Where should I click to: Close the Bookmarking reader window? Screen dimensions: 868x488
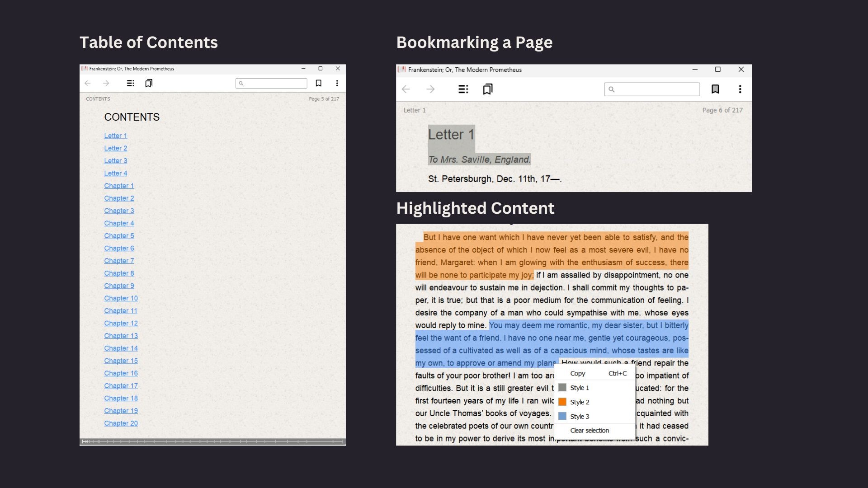point(741,70)
